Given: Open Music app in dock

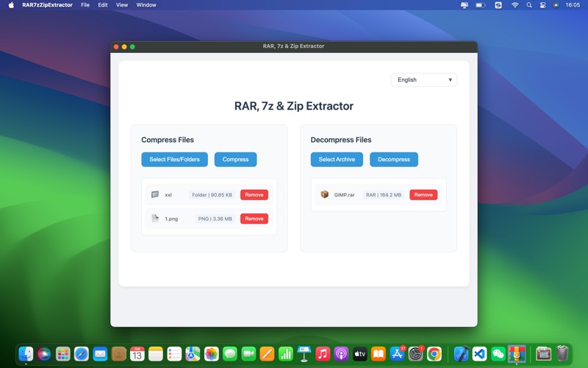Looking at the screenshot, I should tap(323, 354).
